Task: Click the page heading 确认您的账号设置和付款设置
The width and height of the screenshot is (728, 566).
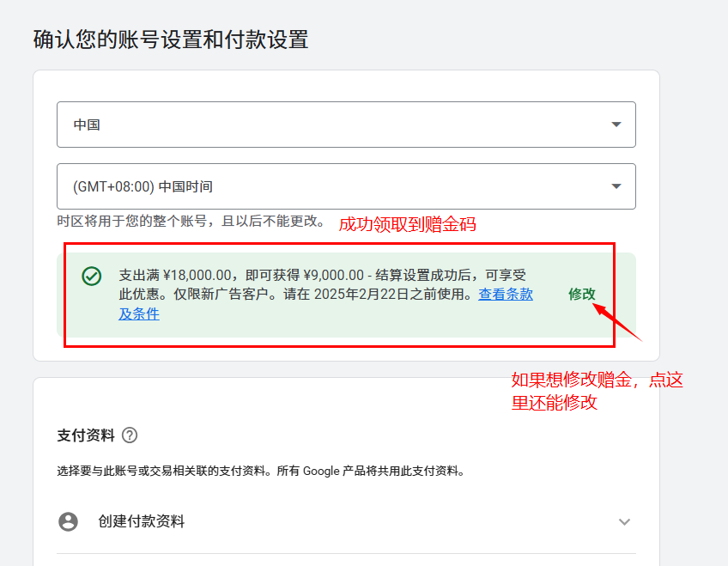Action: tap(170, 40)
